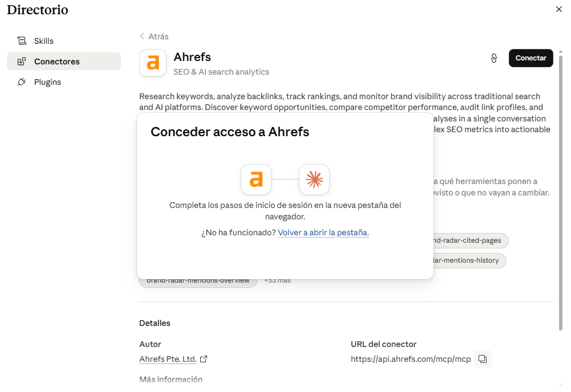Image resolution: width=571 pixels, height=392 pixels.
Task: Click the Ahrefs app icon in header
Action: (x=153, y=63)
